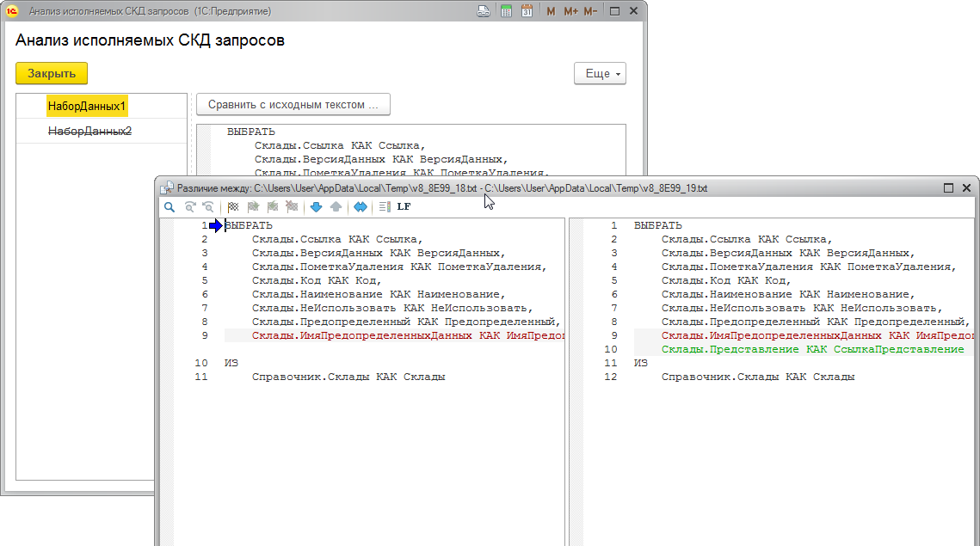The image size is (980, 546).
Task: Click the M memory recall button
Action: (x=550, y=11)
